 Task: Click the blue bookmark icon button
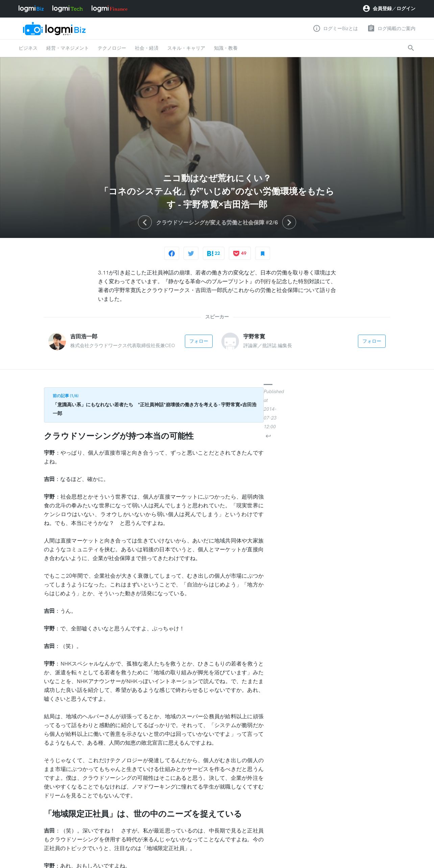coord(263,253)
